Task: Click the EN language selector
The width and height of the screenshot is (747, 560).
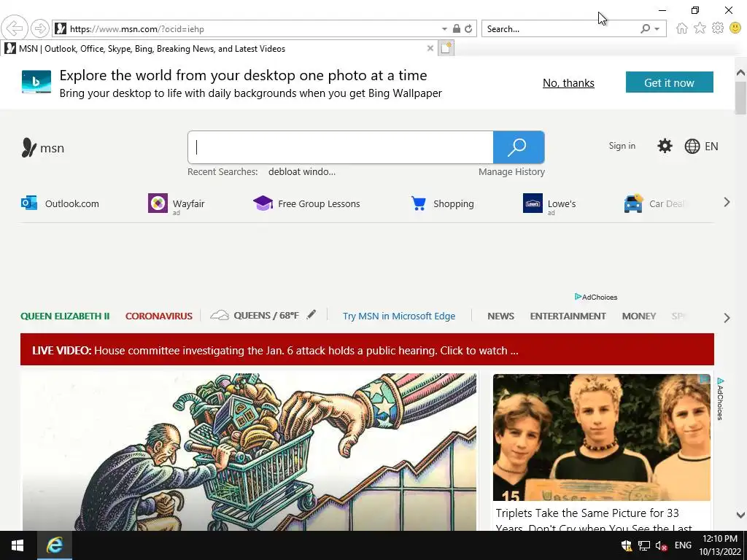Action: coord(711,146)
